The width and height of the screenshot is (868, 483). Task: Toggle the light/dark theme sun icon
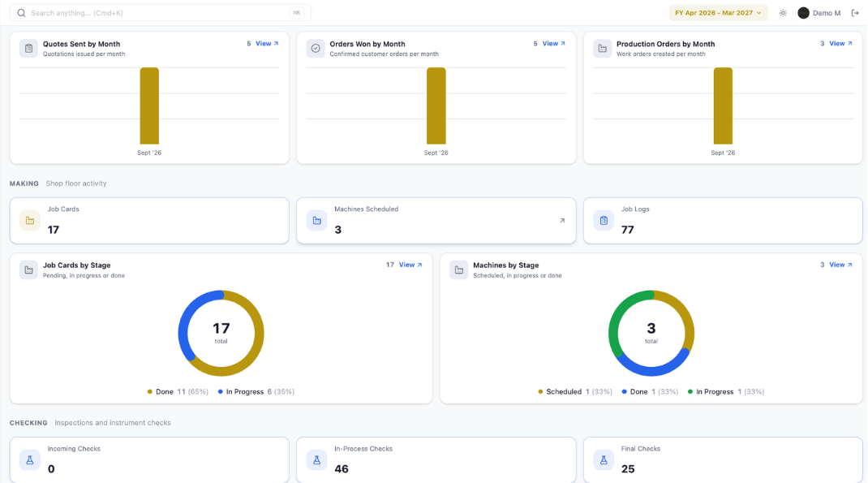pyautogui.click(x=783, y=13)
